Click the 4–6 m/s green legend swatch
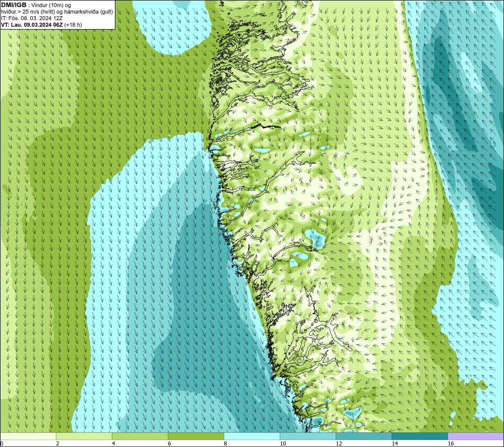504x447 pixels. click(140, 436)
